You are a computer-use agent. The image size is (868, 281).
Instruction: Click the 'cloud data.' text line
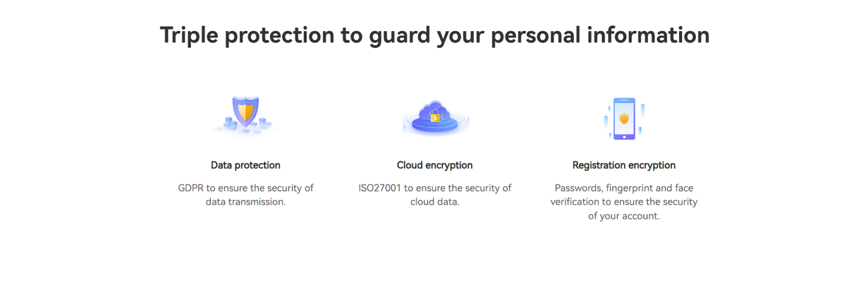[x=435, y=202]
